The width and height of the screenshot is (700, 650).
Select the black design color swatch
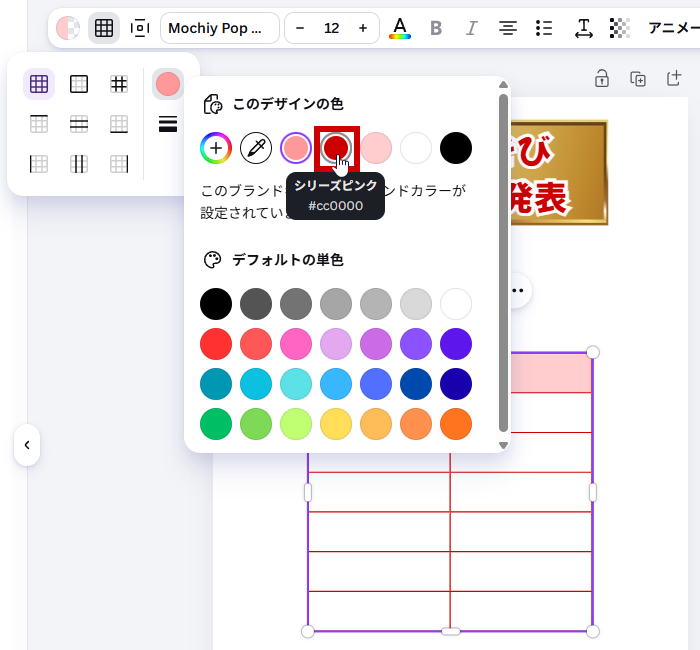(x=456, y=148)
